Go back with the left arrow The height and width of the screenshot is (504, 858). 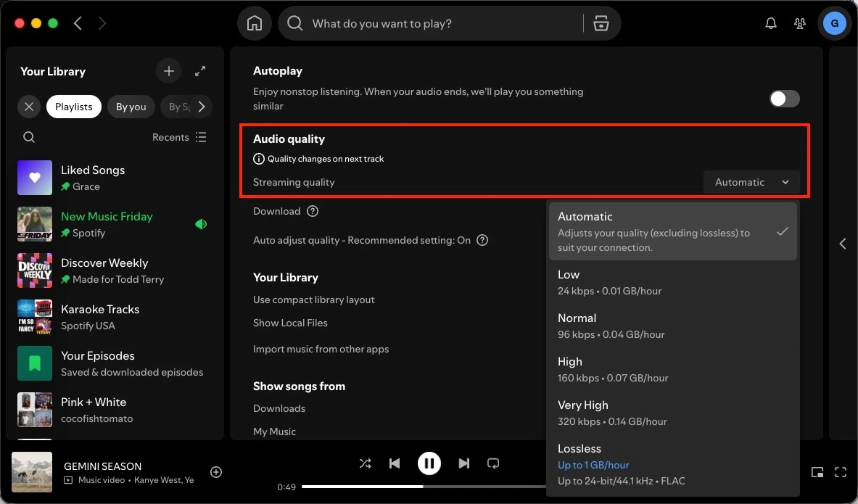(78, 23)
